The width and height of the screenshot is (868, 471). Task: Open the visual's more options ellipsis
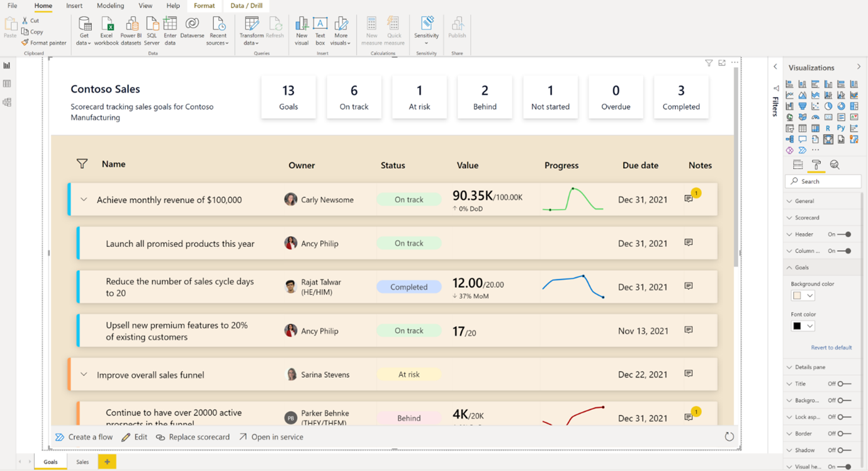click(735, 63)
